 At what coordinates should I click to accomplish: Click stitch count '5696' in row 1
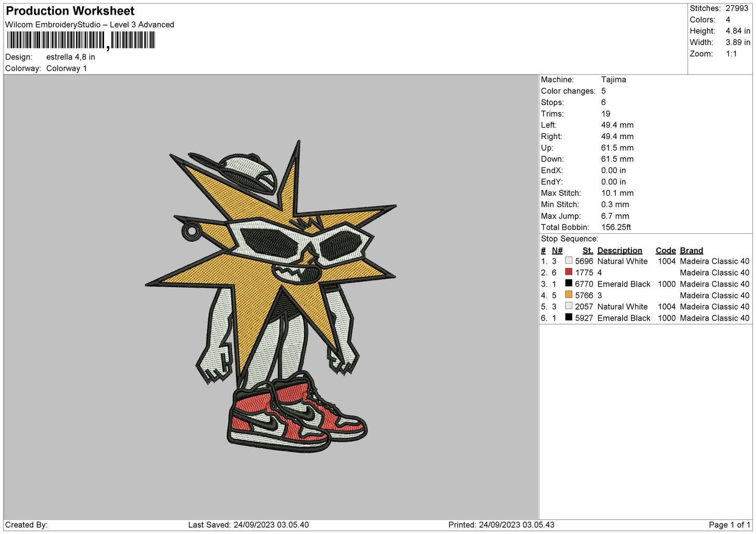pos(584,261)
